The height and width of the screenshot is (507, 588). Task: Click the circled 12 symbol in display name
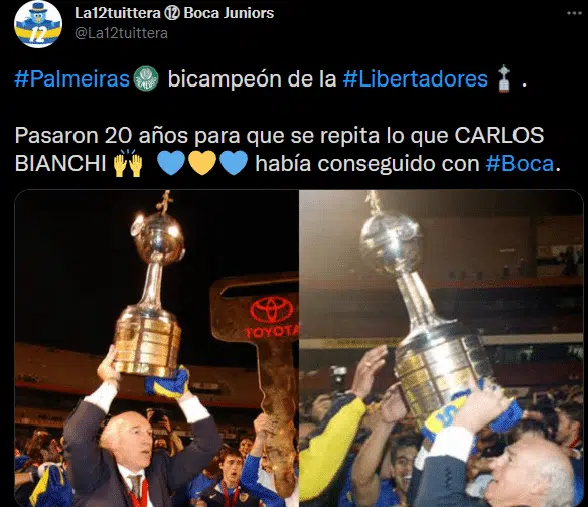click(x=172, y=13)
